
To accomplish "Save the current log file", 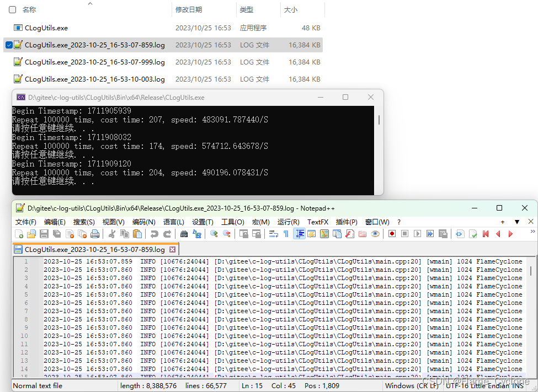I will [x=43, y=234].
